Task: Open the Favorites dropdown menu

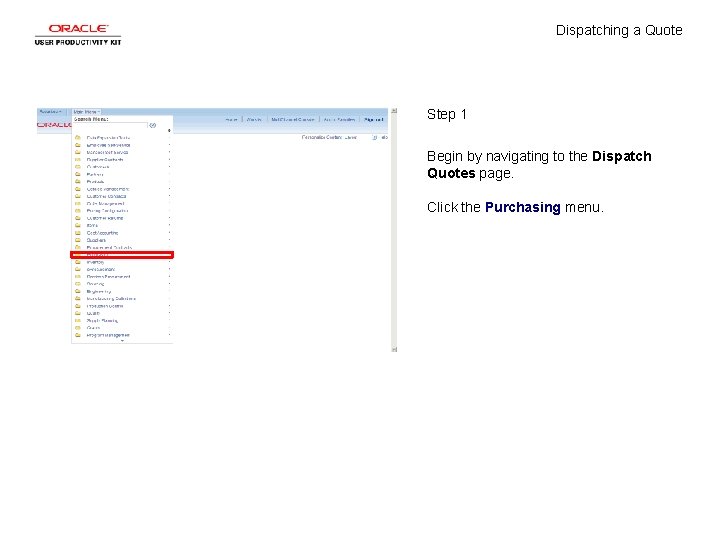Action: [x=51, y=112]
